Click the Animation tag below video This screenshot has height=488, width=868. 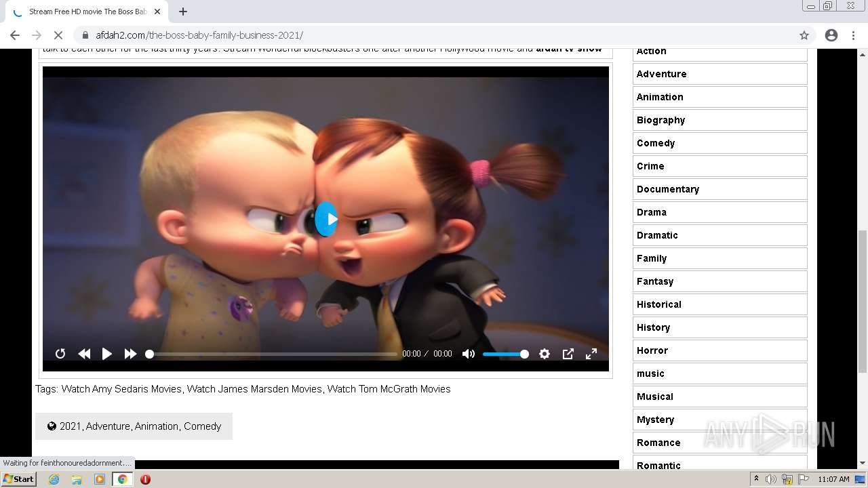point(157,426)
